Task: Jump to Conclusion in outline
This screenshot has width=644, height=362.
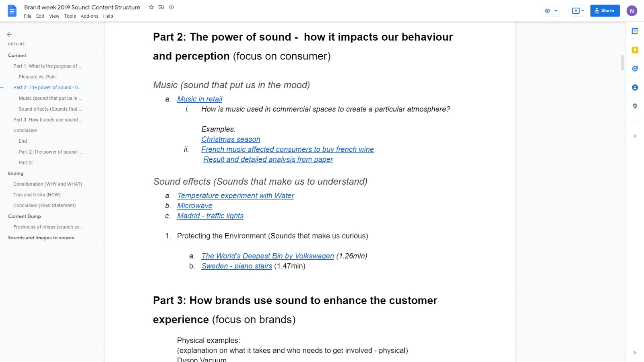Action: coord(25,130)
